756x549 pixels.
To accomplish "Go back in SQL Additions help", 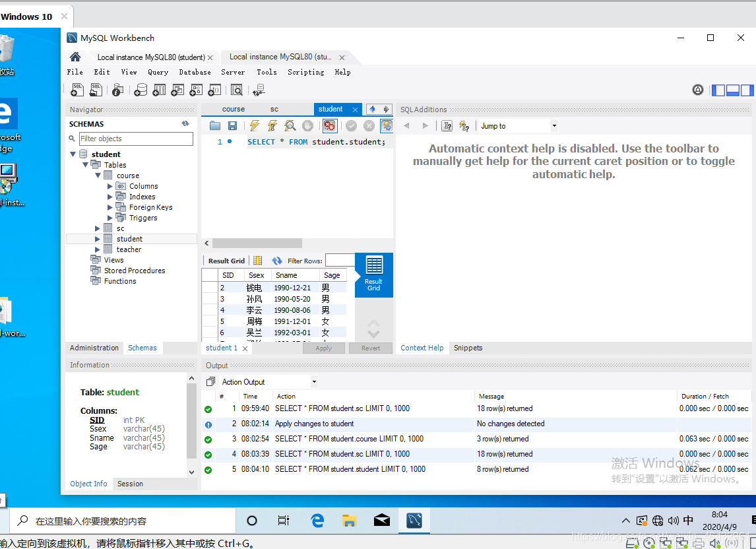I will 406,126.
